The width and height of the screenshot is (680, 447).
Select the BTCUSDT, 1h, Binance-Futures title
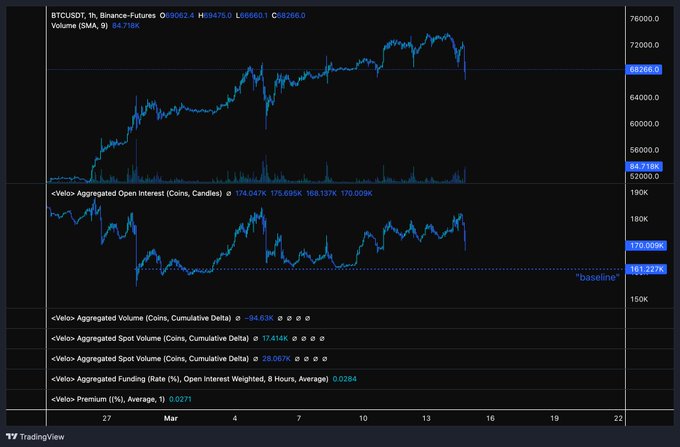click(x=103, y=16)
